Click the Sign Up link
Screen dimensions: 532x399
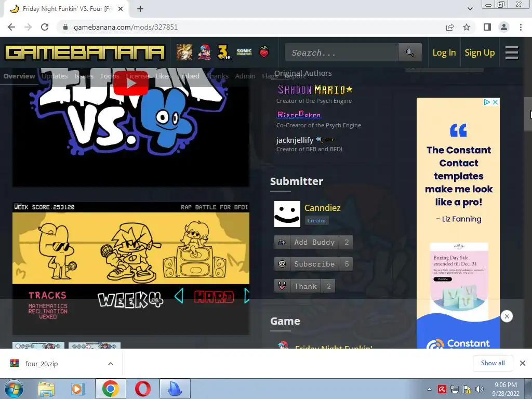click(480, 52)
